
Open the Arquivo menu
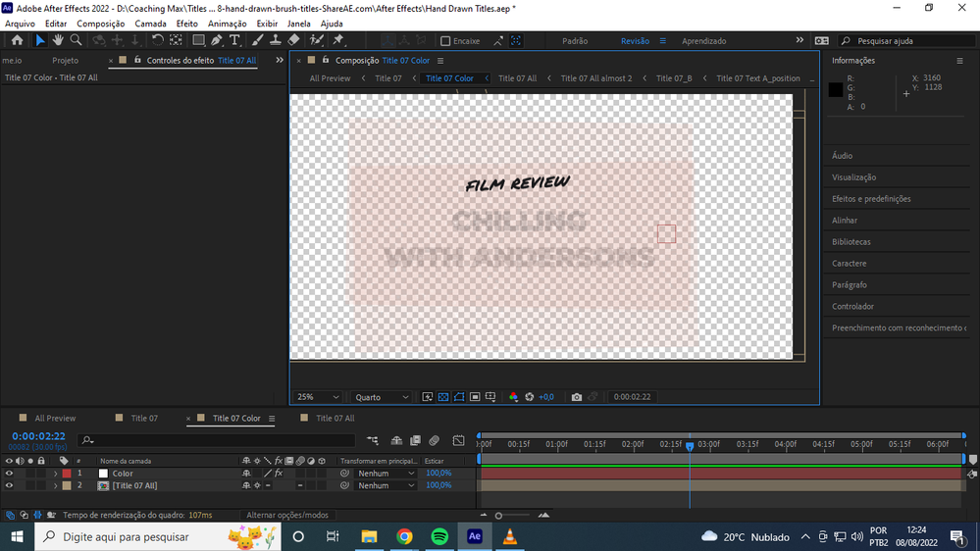(20, 24)
